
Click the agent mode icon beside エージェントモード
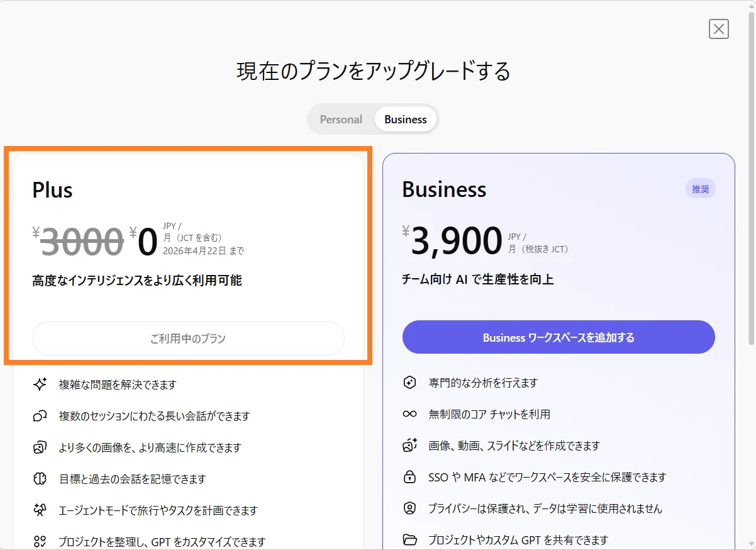[40, 510]
